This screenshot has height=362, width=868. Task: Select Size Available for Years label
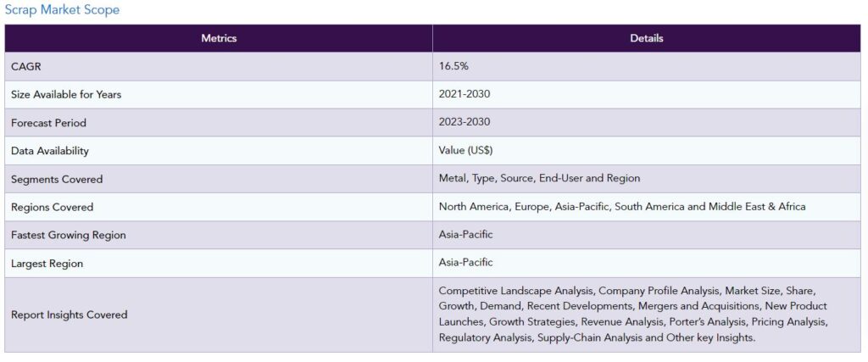[66, 95]
